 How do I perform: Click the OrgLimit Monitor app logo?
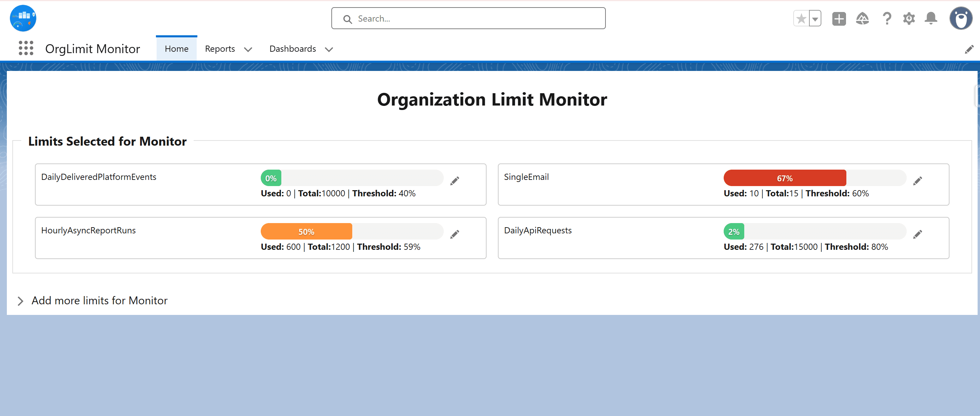23,18
